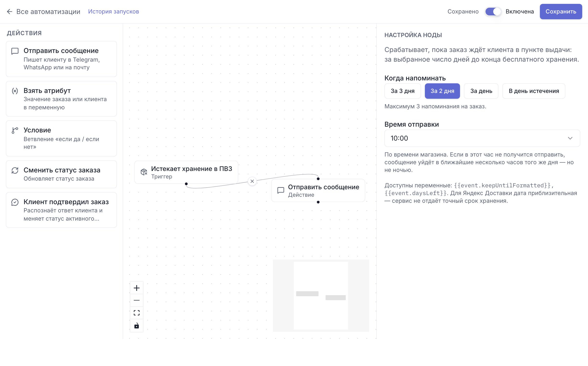Open the «Время отправки» 10:00 dropdown

pyautogui.click(x=482, y=138)
